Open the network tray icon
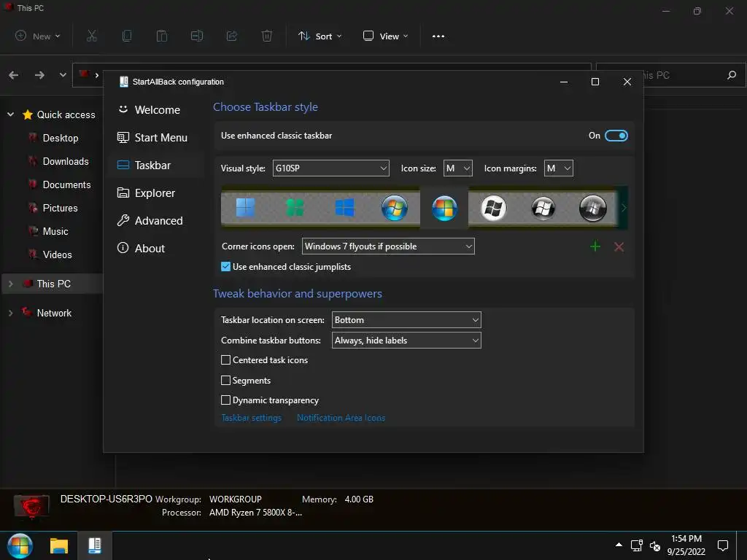The image size is (747, 560). (636, 545)
